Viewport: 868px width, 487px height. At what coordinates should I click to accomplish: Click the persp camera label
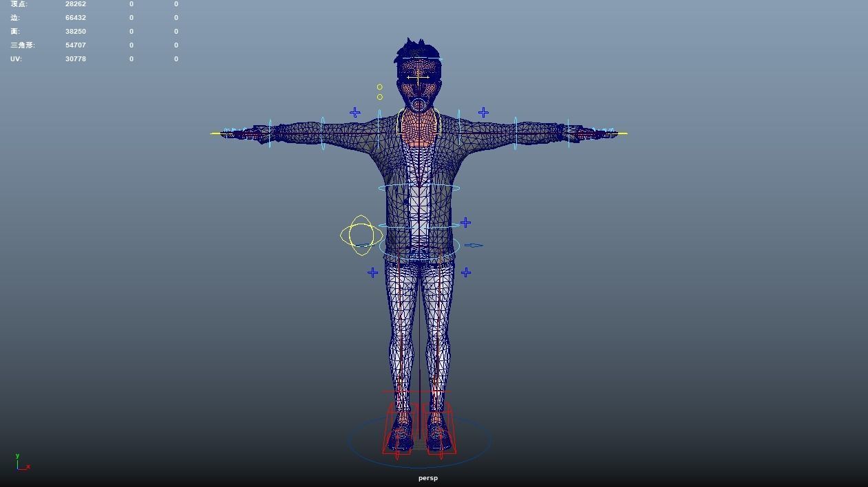click(427, 477)
